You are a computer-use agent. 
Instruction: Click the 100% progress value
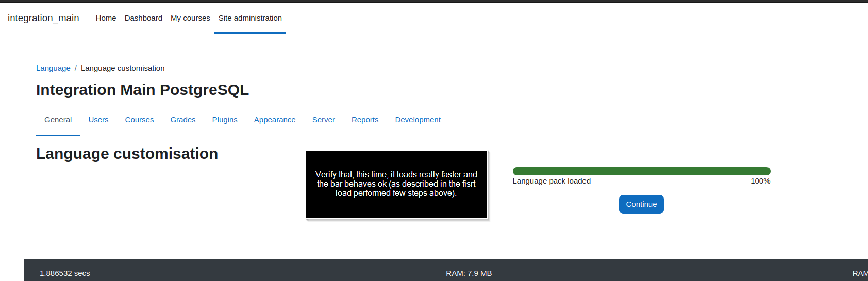(760, 181)
